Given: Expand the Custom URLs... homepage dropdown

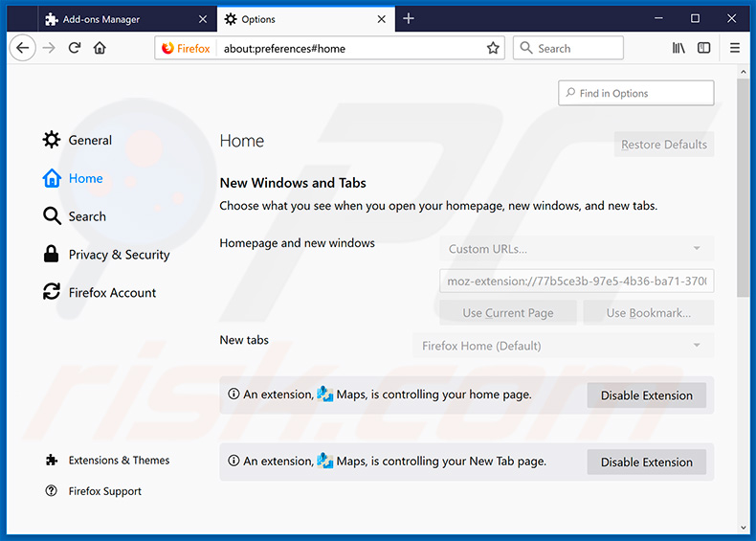Looking at the screenshot, I should 577,249.
